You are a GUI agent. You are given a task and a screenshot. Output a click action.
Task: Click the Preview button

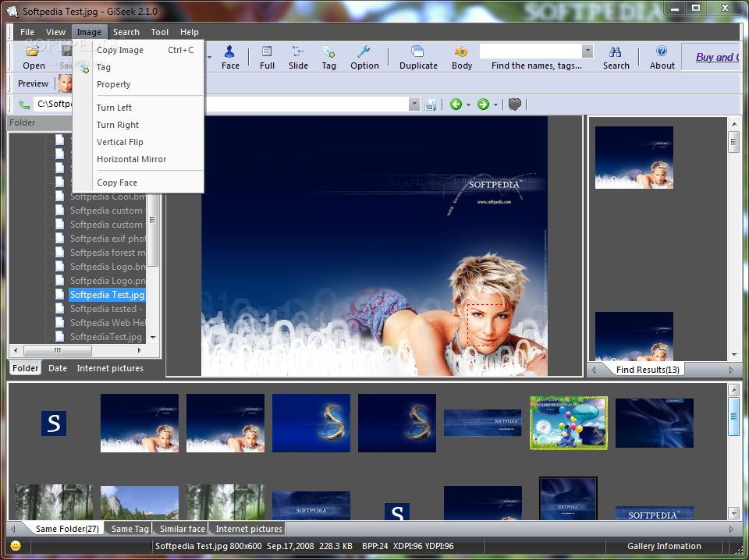click(x=33, y=83)
